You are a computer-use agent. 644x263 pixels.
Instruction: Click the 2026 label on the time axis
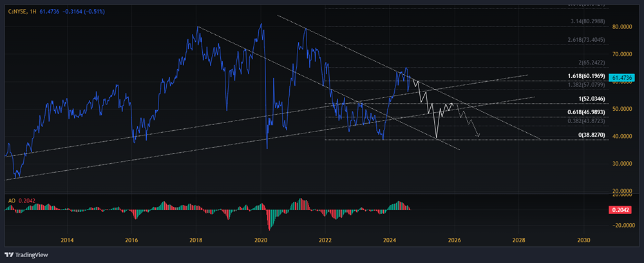454,240
